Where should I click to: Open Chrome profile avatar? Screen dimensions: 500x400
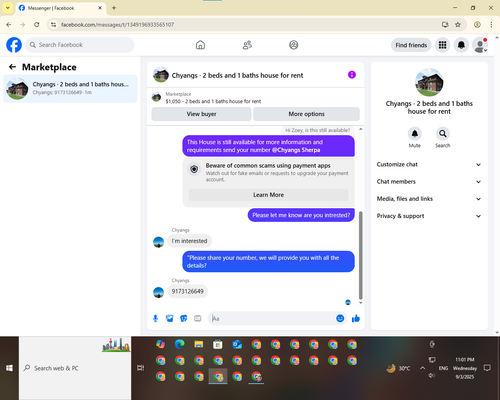(477, 25)
